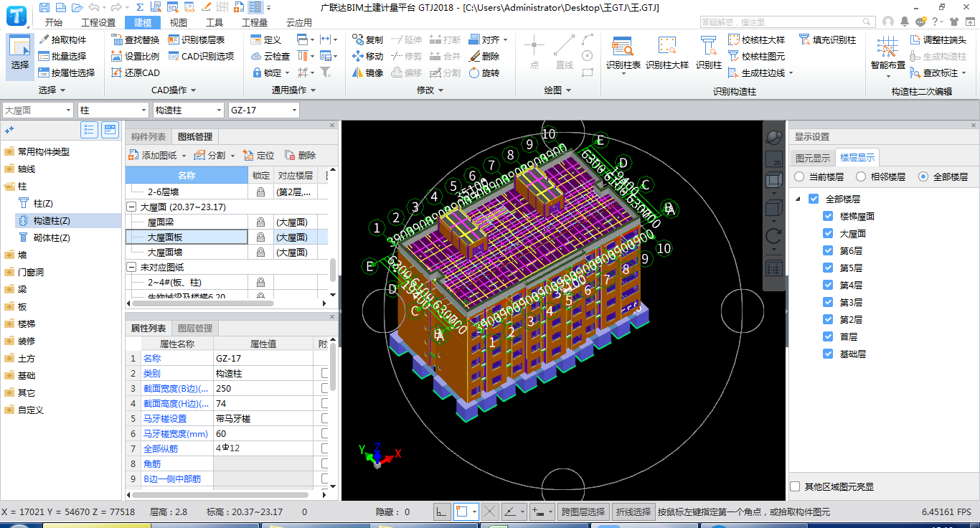Open the 大屋面 floor dropdown

tap(69, 110)
